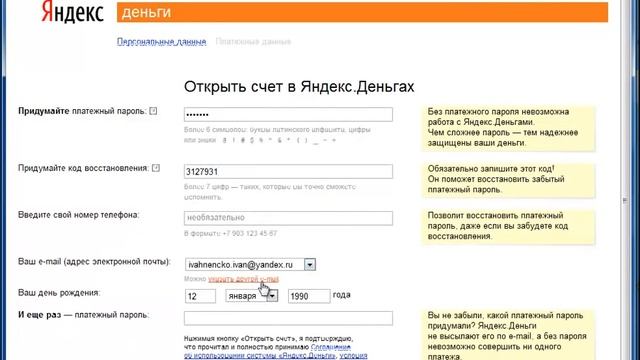Click the heading Открыть счет в Яндекс.Деньгах

coord(299,87)
